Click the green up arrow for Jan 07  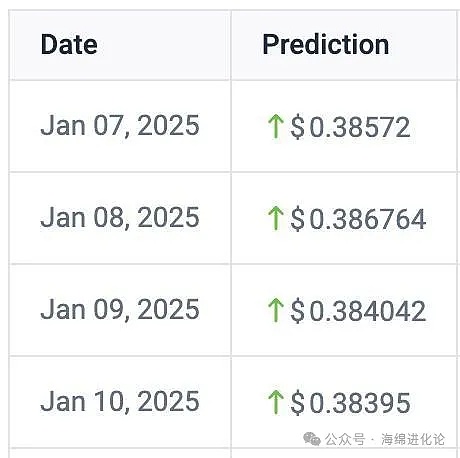point(276,126)
